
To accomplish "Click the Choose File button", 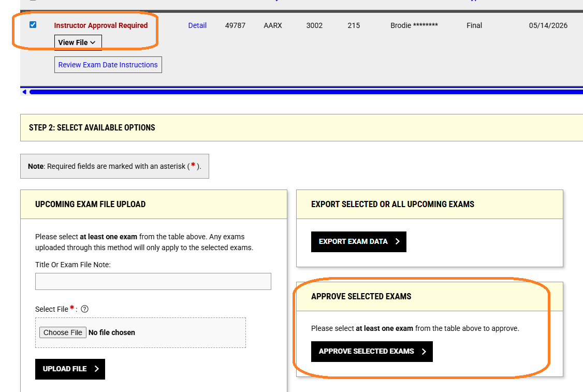I will [63, 332].
